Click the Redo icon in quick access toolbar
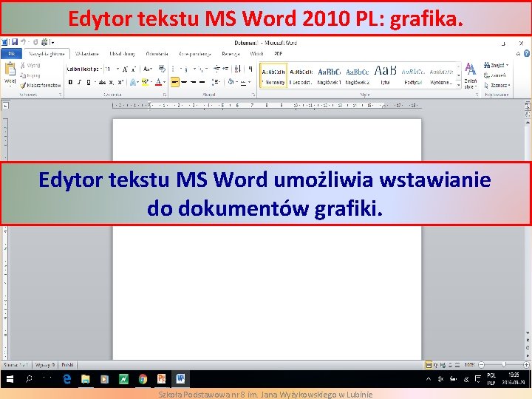 pos(35,42)
